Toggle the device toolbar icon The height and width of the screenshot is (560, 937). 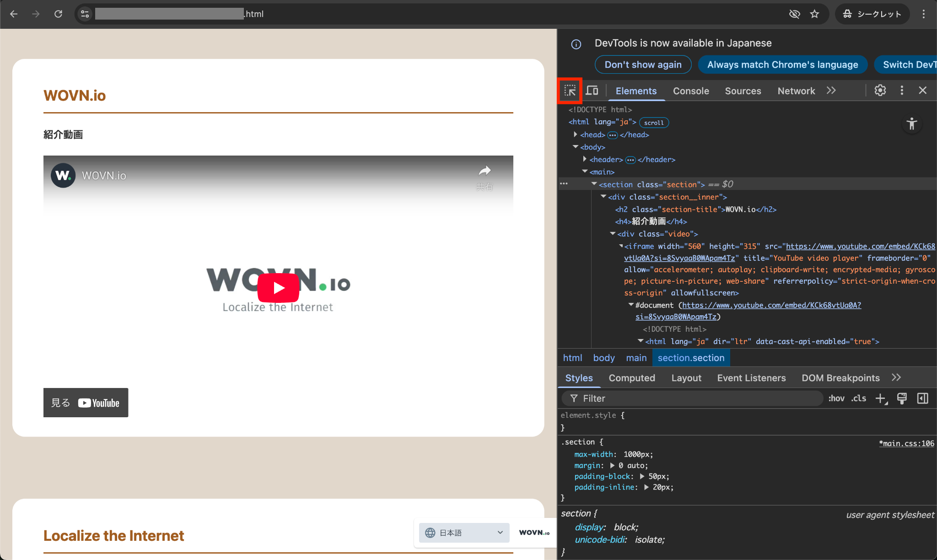click(592, 91)
